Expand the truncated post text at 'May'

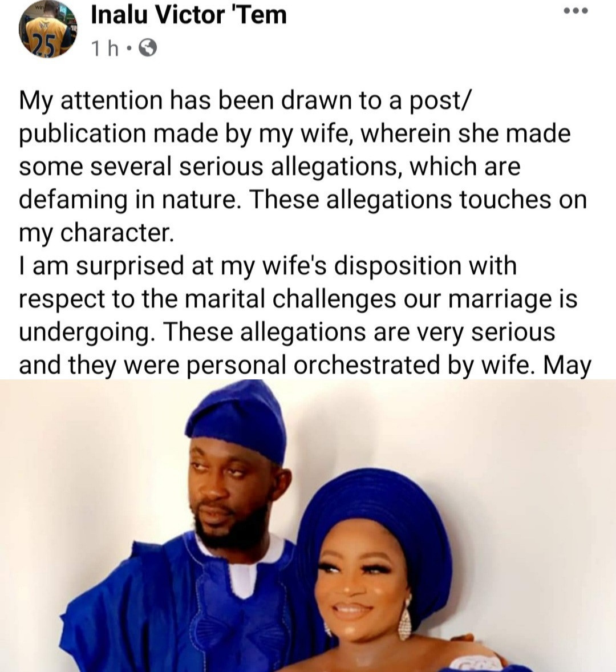(x=567, y=365)
